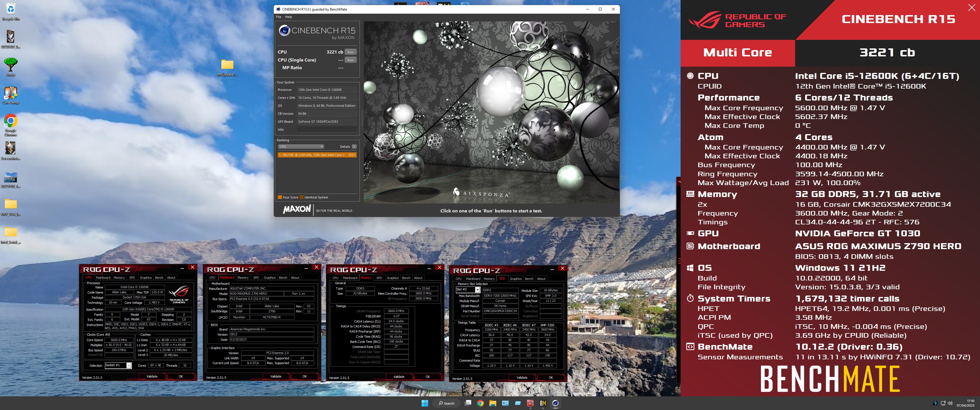This screenshot has width=980, height=410.
Task: Open the volume tray icon
Action: click(950, 403)
